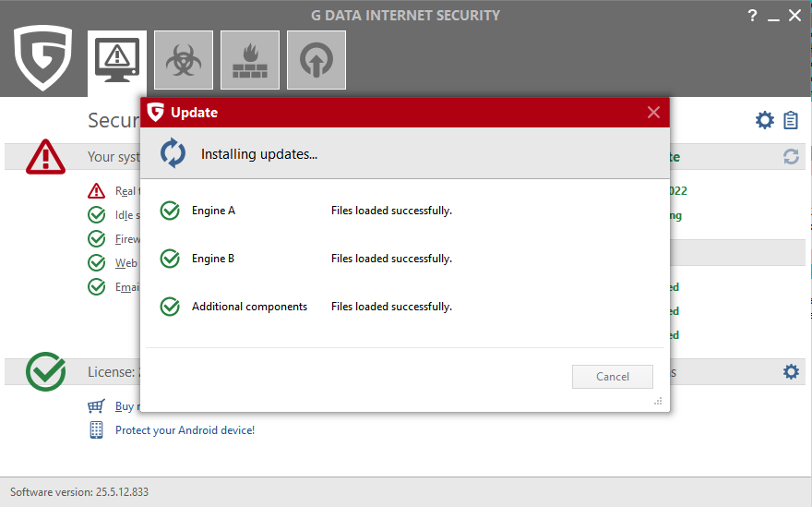812x507 pixels.
Task: Open license settings gear icon
Action: pos(791,371)
